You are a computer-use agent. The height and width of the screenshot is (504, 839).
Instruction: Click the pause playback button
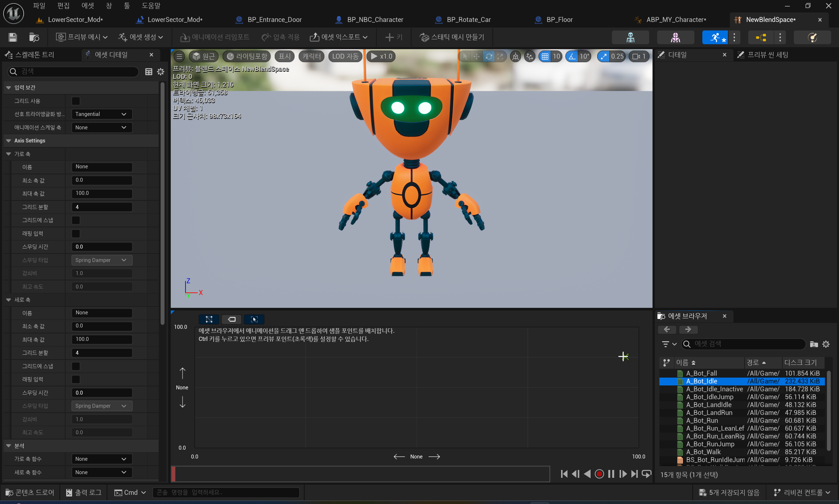pos(611,474)
